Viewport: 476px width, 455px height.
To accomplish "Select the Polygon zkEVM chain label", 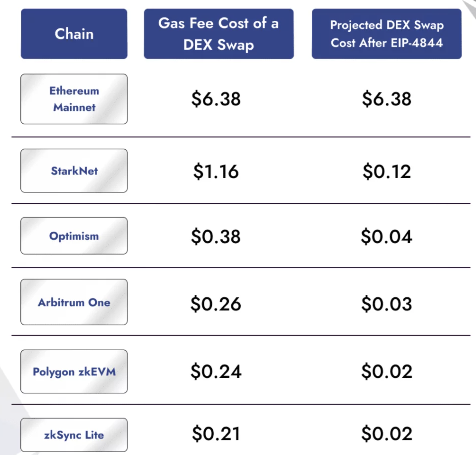I will pos(74,371).
